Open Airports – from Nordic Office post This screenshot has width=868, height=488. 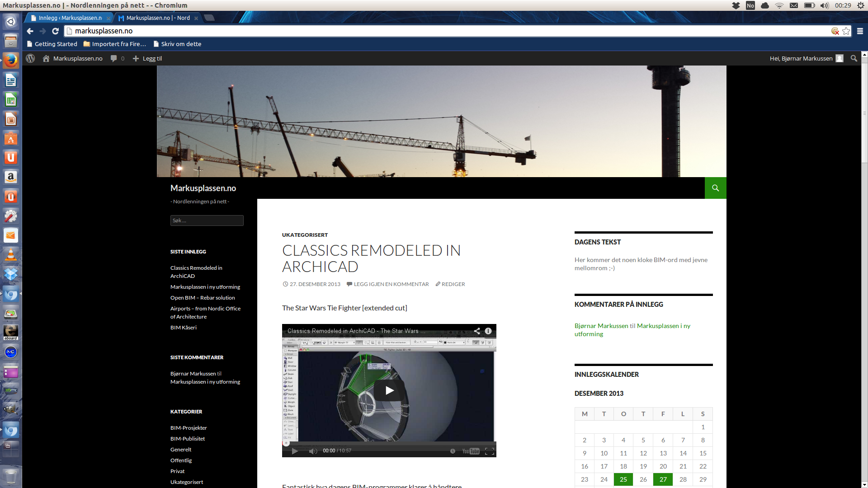tap(205, 313)
